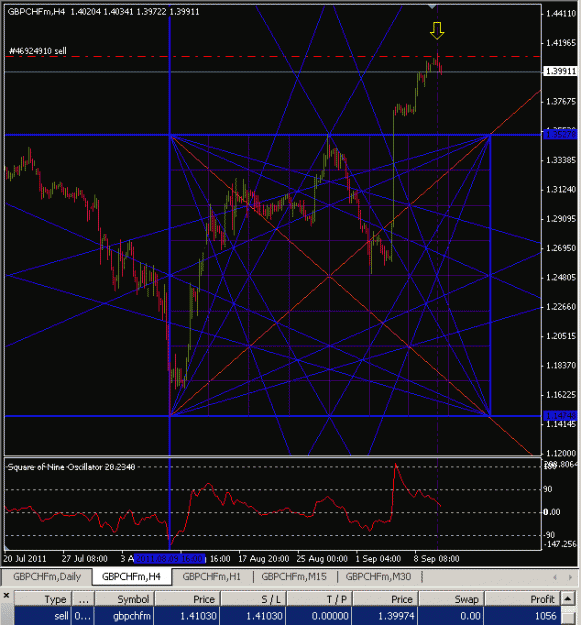Close the terminal panel with X
The image size is (581, 625).
tap(6, 596)
